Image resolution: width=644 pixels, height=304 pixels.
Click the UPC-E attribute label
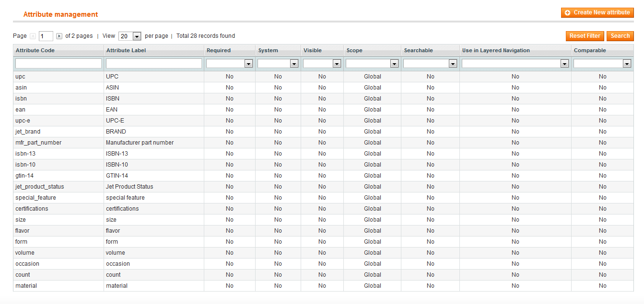click(115, 121)
